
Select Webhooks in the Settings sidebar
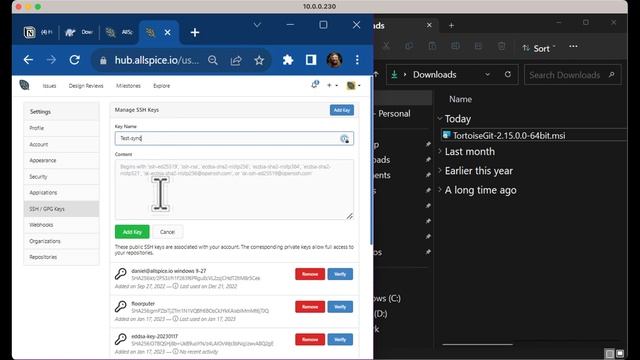coord(61,224)
